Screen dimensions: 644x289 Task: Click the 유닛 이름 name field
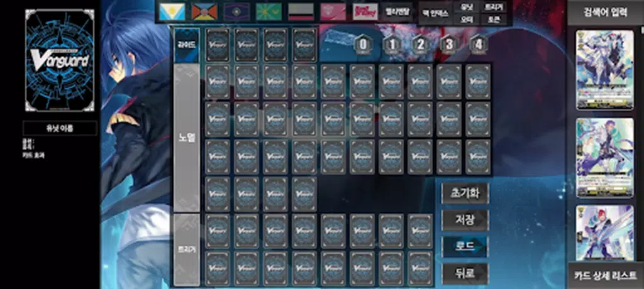coord(60,128)
